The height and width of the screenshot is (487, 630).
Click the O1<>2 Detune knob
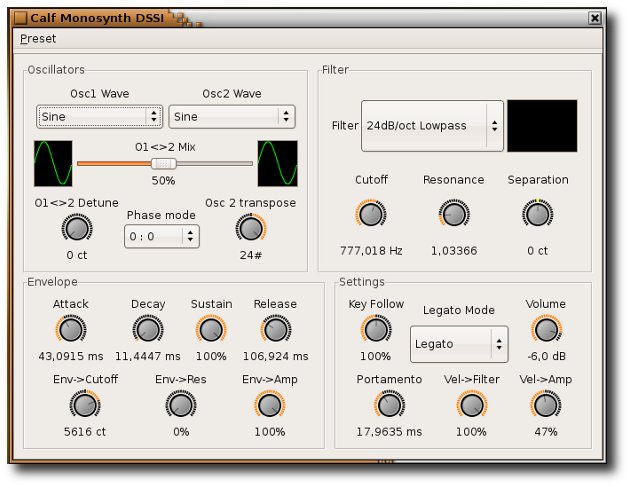pos(76,229)
